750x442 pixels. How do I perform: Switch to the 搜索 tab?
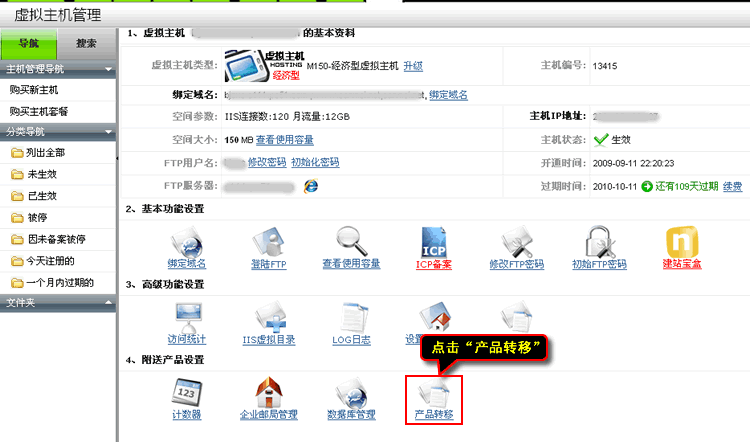(x=86, y=44)
